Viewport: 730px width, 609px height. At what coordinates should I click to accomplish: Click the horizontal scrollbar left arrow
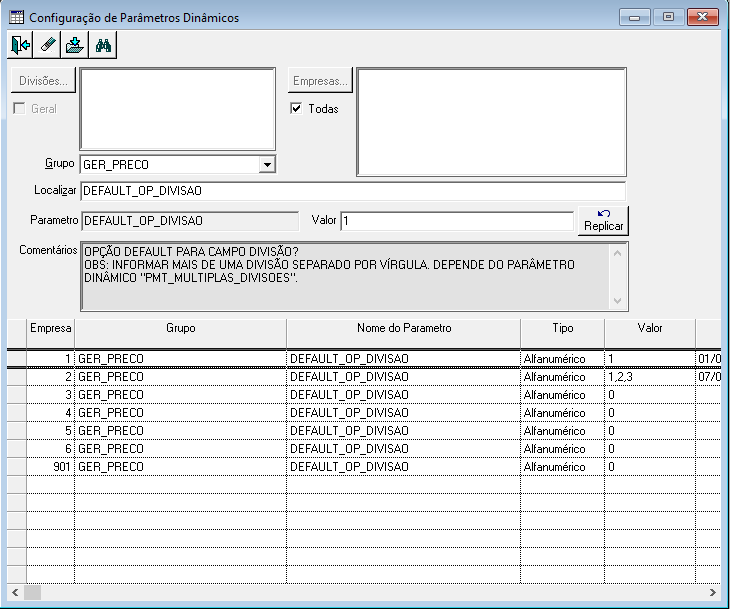[x=15, y=592]
